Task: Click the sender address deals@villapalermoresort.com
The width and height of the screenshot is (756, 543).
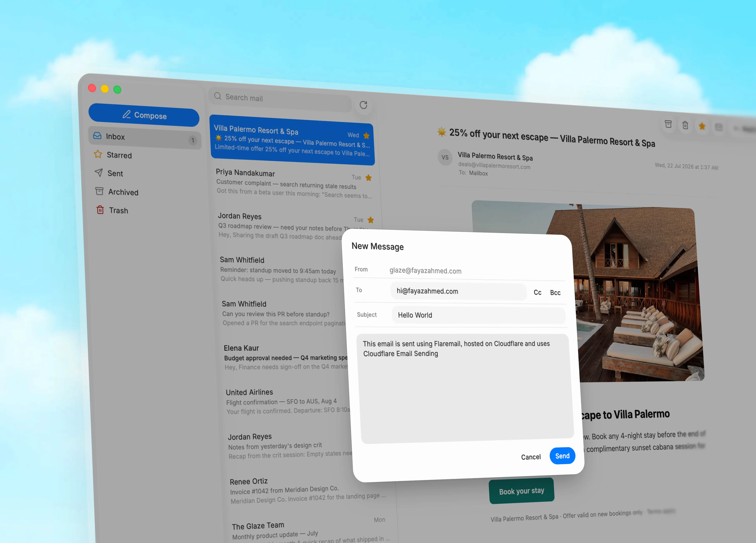Action: coord(494,166)
